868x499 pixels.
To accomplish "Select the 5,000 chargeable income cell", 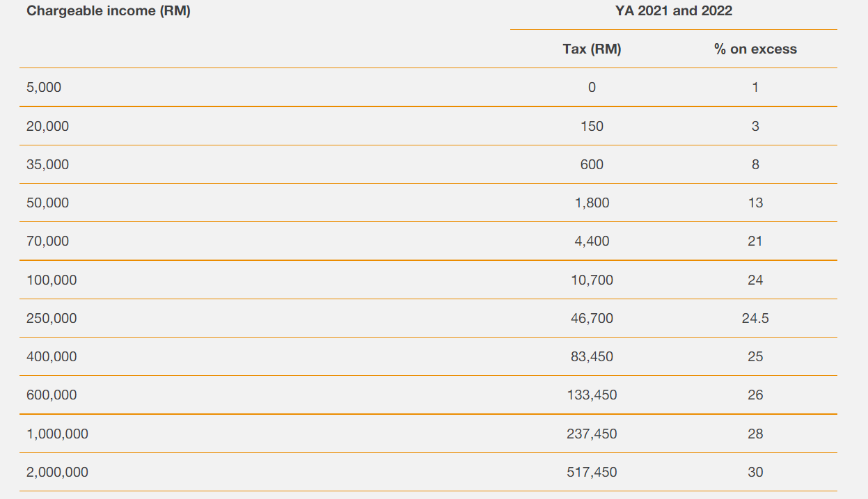I will tap(44, 88).
